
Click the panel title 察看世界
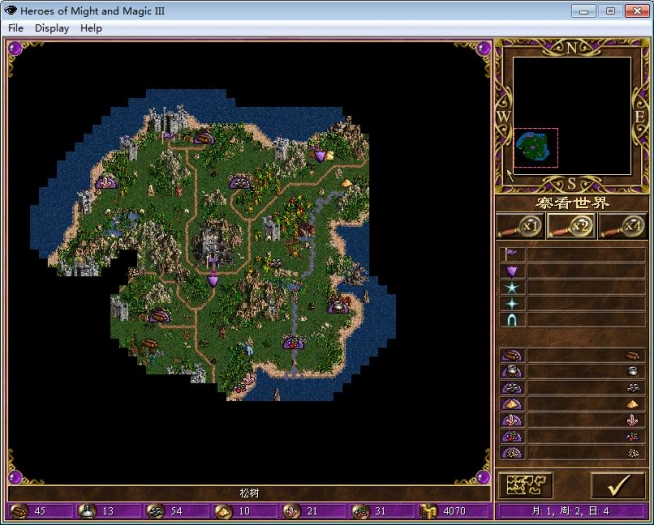click(x=571, y=203)
